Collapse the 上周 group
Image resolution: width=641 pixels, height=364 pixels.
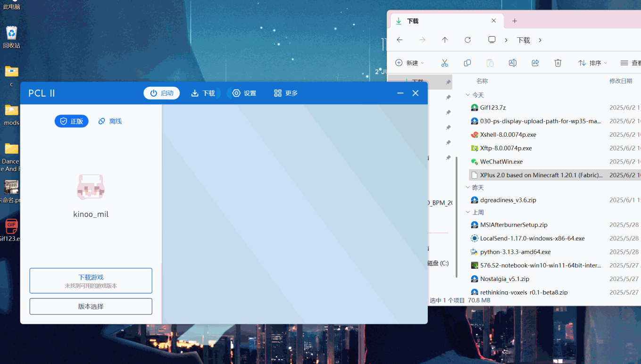tap(468, 213)
